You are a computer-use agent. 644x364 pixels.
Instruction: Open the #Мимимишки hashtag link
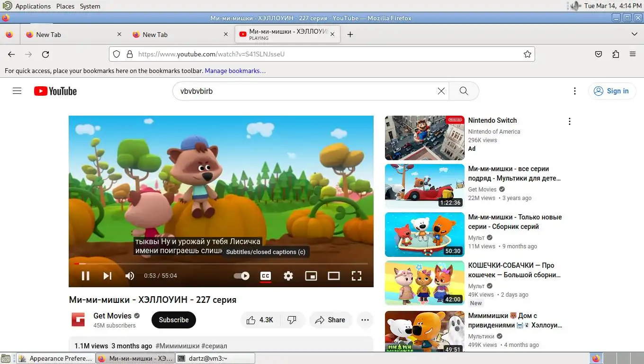click(177, 346)
